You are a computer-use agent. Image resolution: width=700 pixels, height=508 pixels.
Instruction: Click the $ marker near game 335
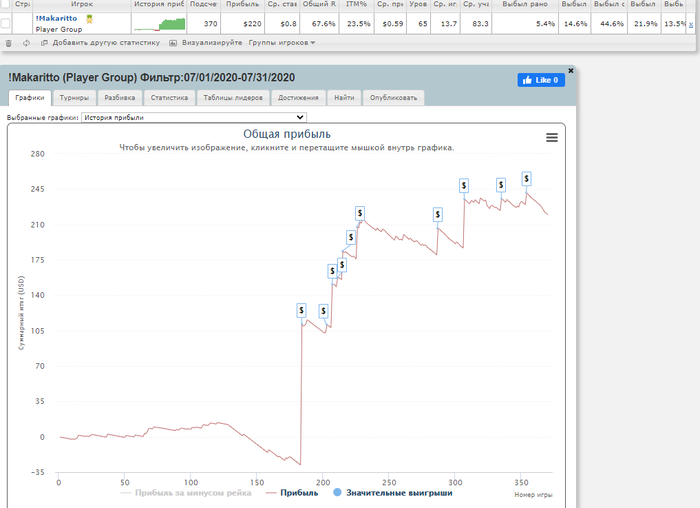pyautogui.click(x=501, y=185)
